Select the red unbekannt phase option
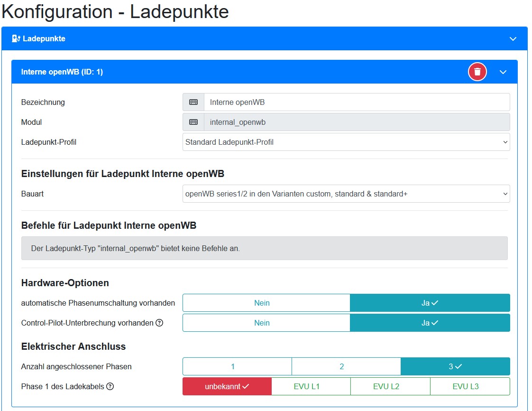This screenshot has height=411, width=532. point(227,386)
